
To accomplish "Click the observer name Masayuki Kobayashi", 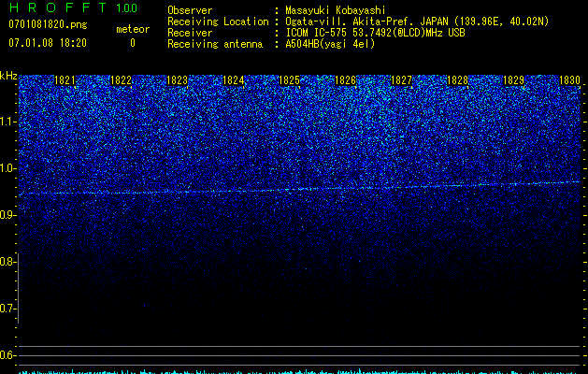I will click(336, 10).
